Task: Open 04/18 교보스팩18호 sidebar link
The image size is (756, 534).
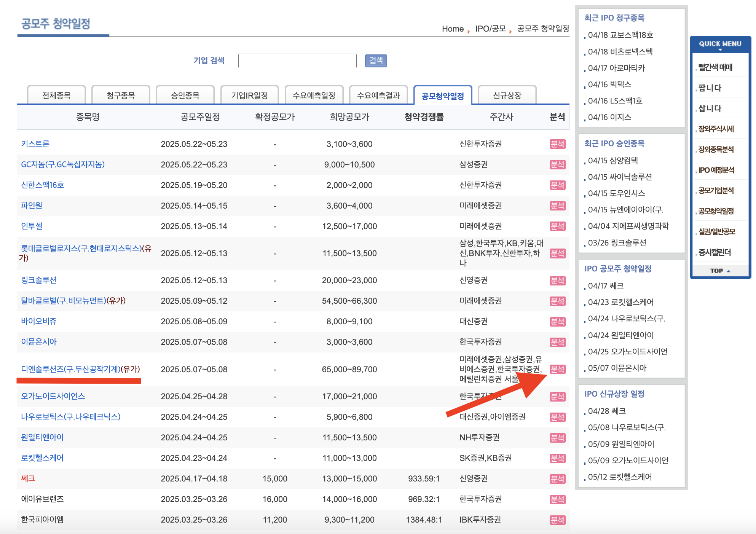Action: click(620, 35)
